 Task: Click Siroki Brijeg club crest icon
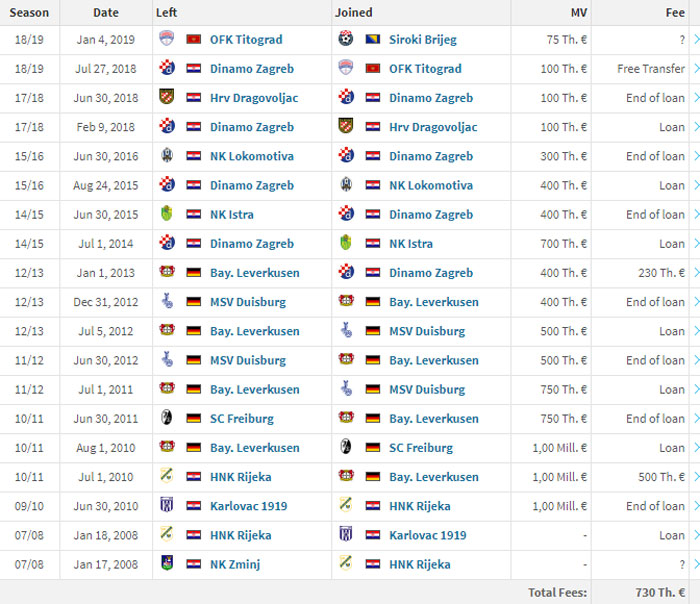pyautogui.click(x=346, y=38)
